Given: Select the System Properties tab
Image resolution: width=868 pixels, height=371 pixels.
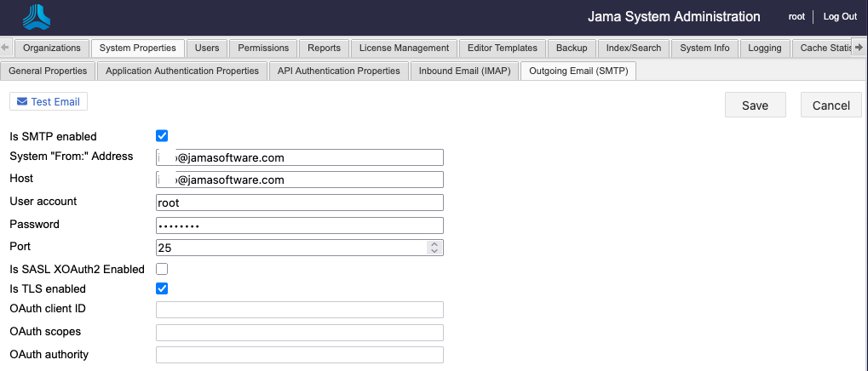Looking at the screenshot, I should (138, 49).
